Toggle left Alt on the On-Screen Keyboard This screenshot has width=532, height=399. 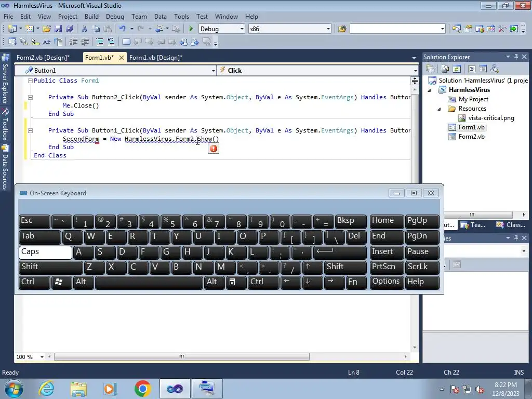(84, 282)
